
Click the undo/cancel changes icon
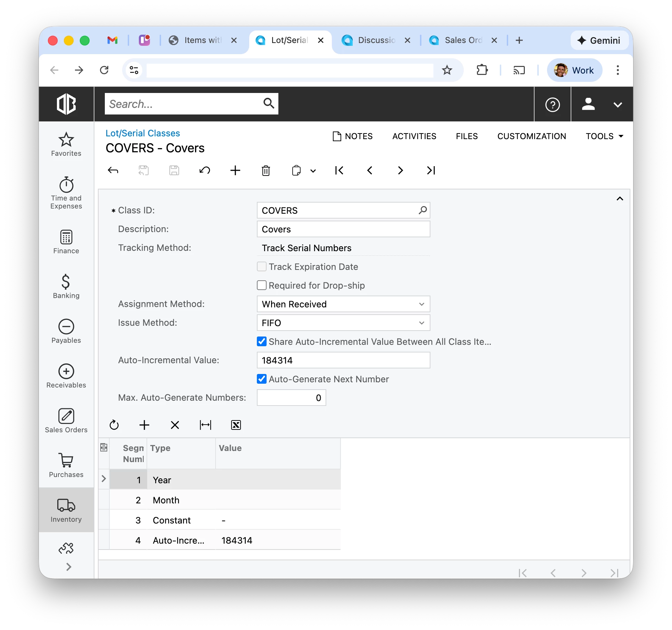[x=204, y=170]
